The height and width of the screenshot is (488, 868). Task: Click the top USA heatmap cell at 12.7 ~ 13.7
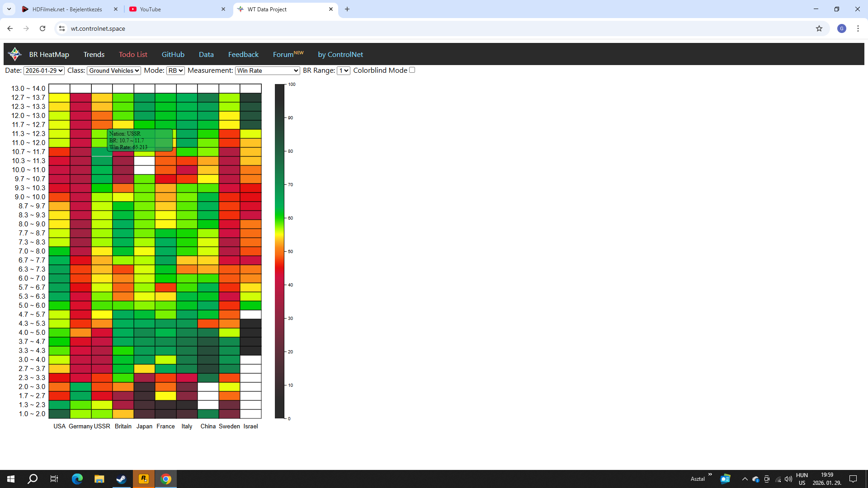click(59, 98)
